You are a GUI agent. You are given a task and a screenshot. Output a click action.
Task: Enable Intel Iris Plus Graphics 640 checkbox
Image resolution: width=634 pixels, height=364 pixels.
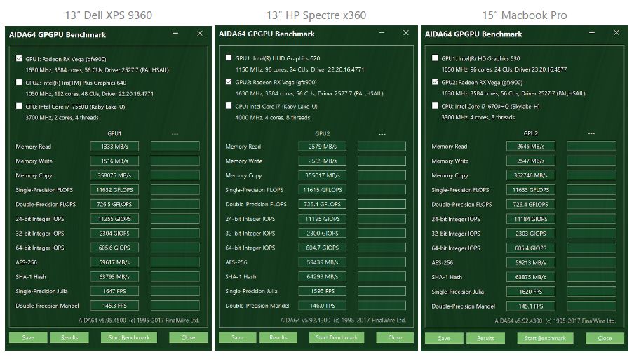pyautogui.click(x=19, y=82)
